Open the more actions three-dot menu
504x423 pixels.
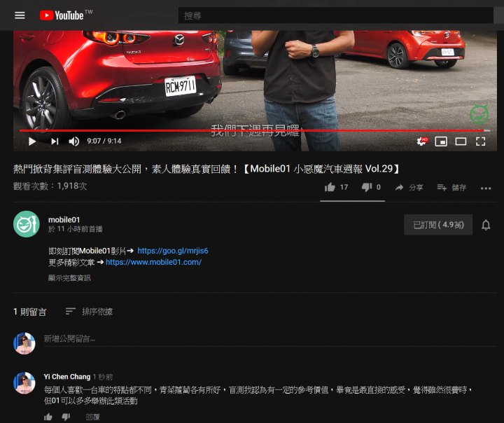[486, 188]
